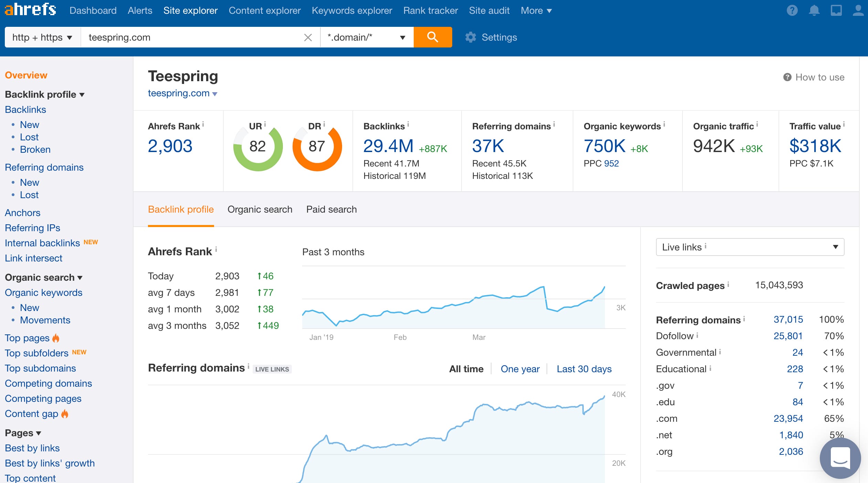This screenshot has height=483, width=868.
Task: Switch to the Organic search tab
Action: click(260, 209)
